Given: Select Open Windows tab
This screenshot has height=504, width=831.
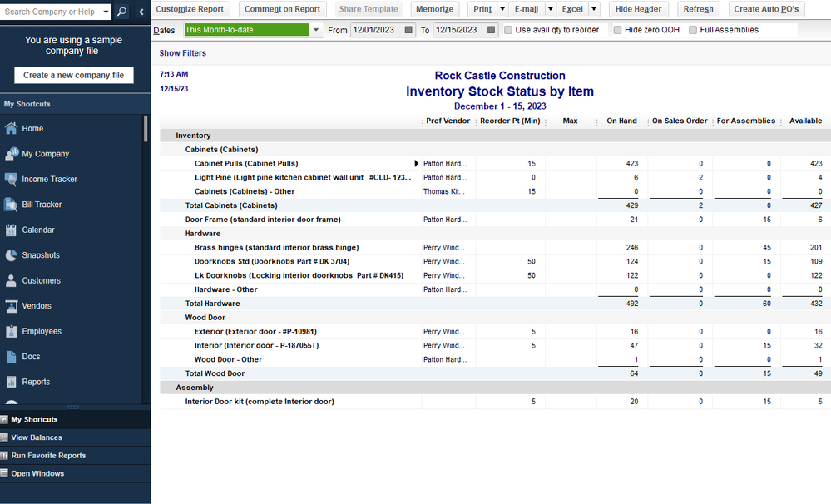Looking at the screenshot, I should [x=75, y=474].
